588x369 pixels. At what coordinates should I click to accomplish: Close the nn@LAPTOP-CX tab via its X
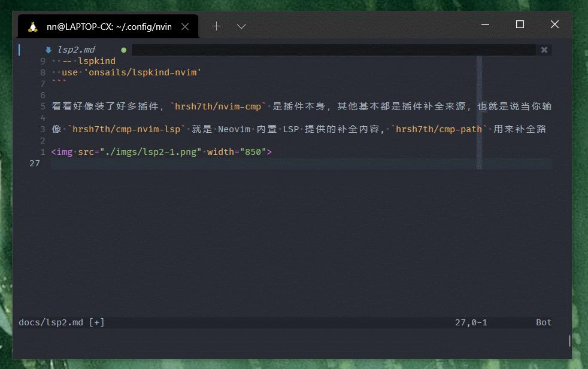[x=185, y=26]
